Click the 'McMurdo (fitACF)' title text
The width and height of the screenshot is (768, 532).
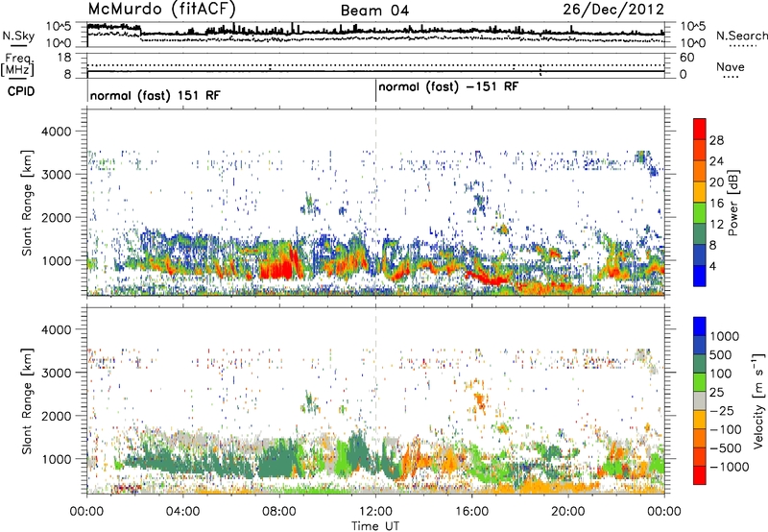(161, 9)
